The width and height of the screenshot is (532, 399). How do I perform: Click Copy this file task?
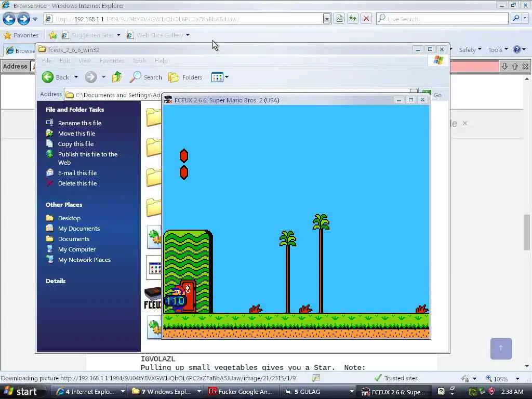76,144
